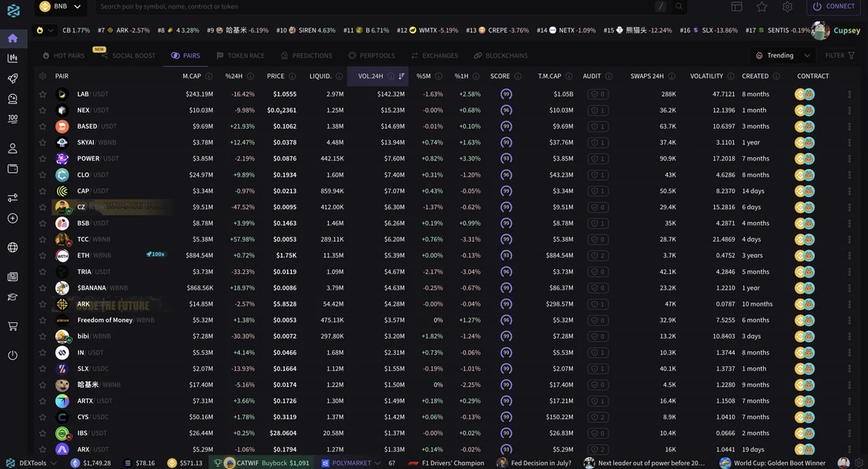Switch to PREDICTIONS tab
Image resolution: width=868 pixels, height=469 pixels.
click(x=306, y=55)
